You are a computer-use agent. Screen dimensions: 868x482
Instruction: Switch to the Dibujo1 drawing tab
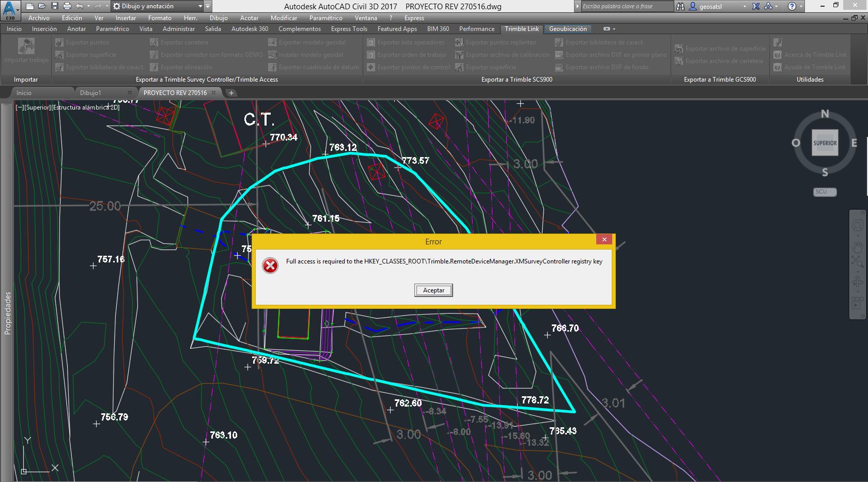coord(91,93)
